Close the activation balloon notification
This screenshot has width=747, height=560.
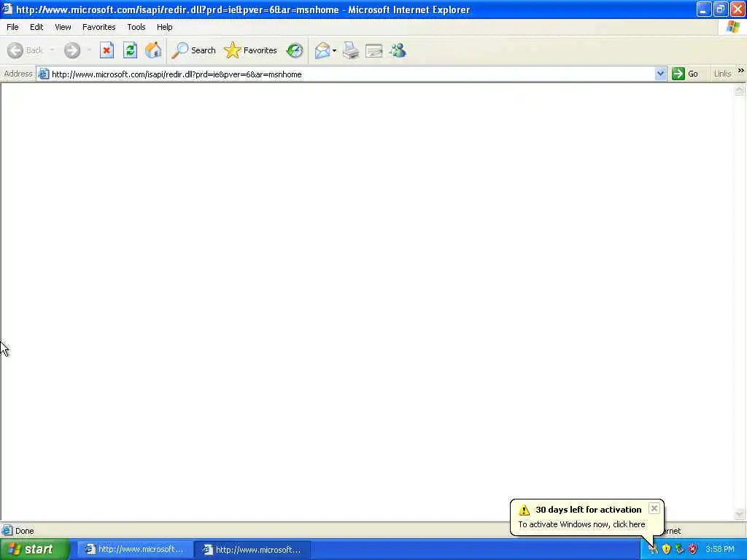pos(654,508)
